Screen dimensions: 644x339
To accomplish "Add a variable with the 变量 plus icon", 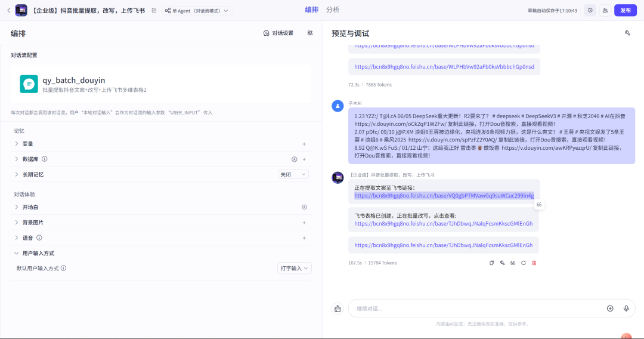I will click(x=304, y=144).
